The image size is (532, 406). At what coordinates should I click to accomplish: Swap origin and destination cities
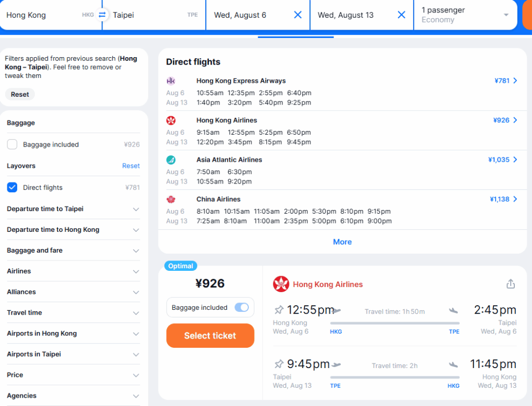pyautogui.click(x=102, y=15)
